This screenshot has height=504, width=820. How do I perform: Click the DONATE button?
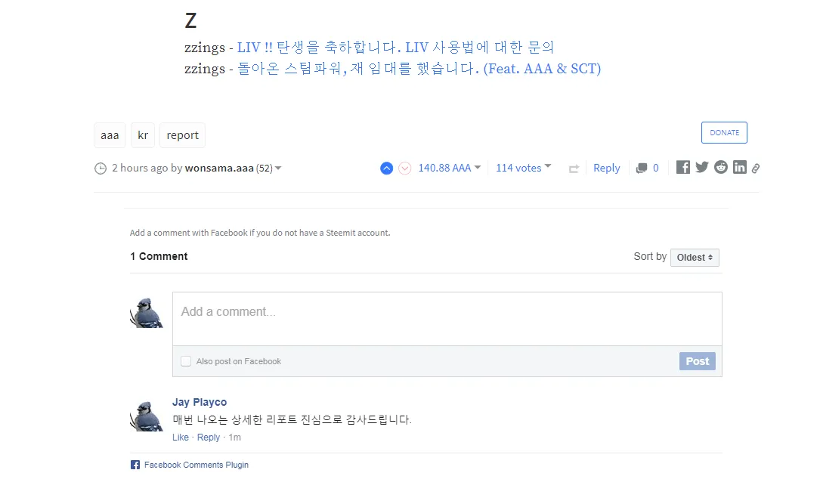(724, 132)
